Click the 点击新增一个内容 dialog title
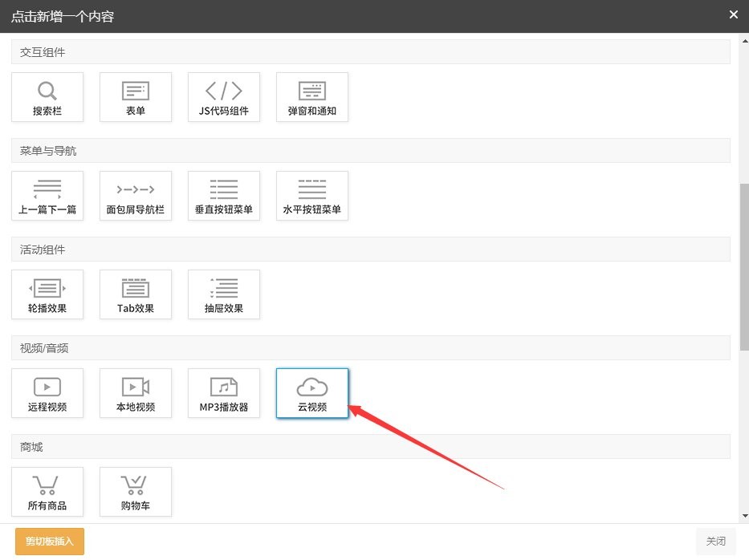 click(x=63, y=17)
